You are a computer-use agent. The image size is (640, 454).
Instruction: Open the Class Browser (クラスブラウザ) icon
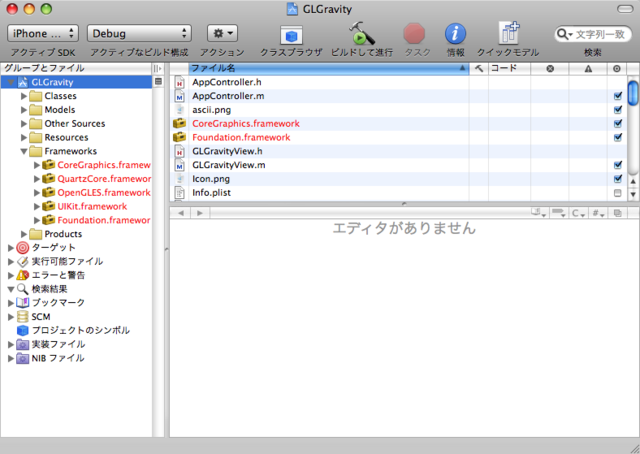point(291,35)
